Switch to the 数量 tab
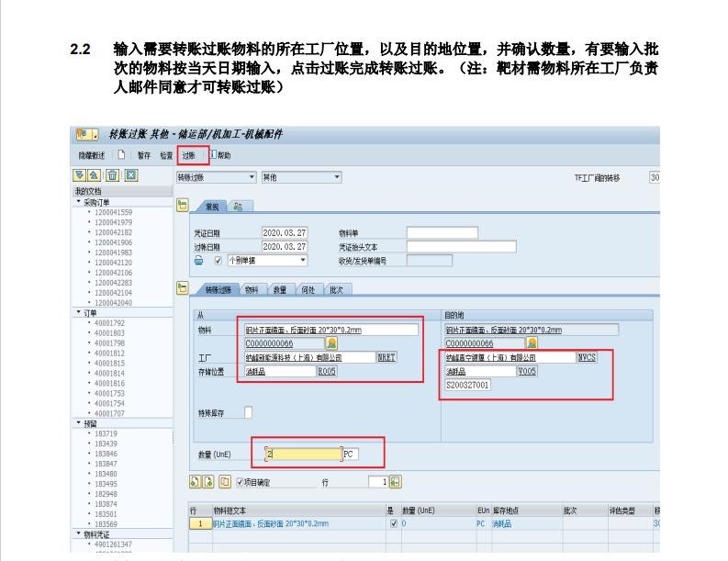 click(x=279, y=289)
